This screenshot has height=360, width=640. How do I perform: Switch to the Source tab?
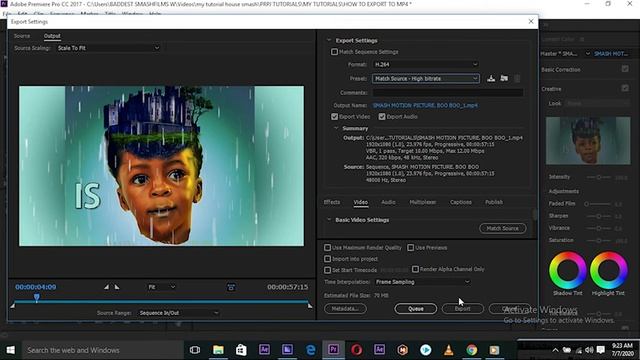pos(22,36)
